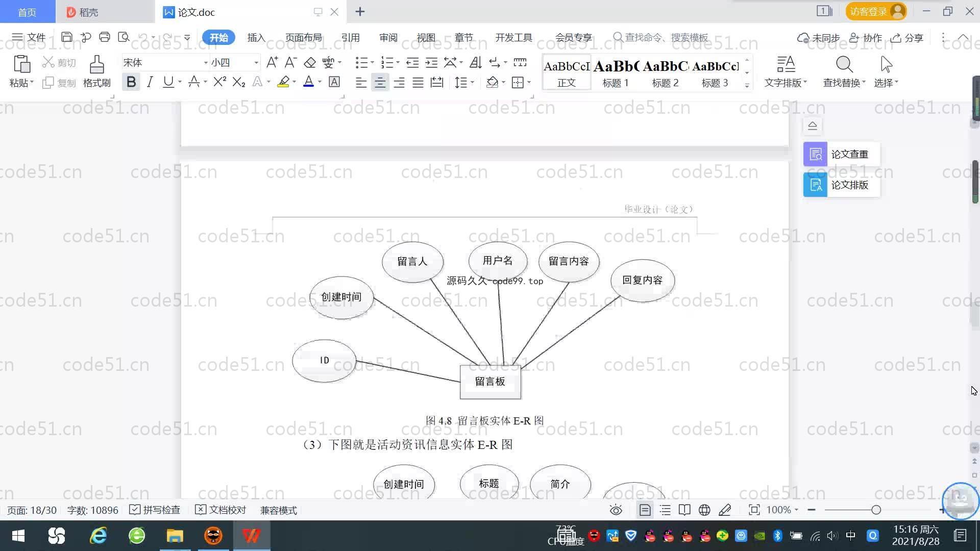Image resolution: width=980 pixels, height=551 pixels.
Task: Decrease font size with A- icon
Action: click(x=291, y=62)
